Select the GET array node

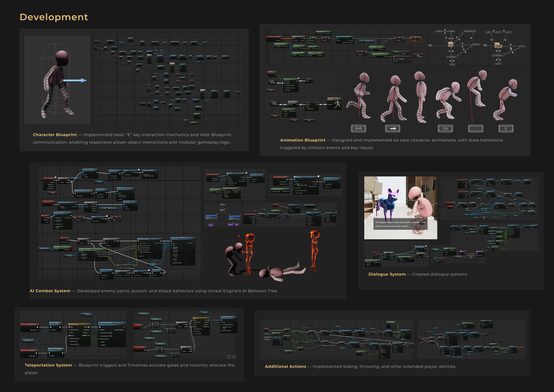(471, 257)
